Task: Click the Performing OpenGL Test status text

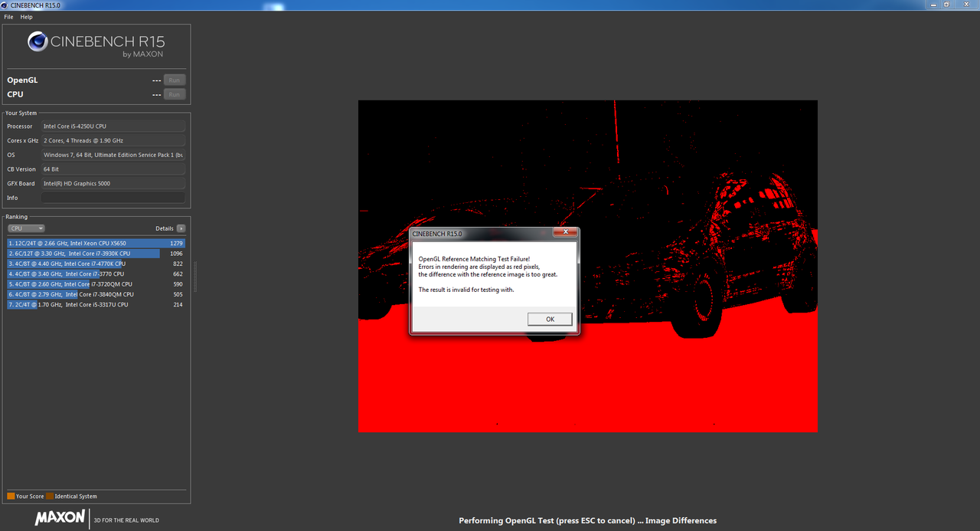Action: tap(587, 521)
